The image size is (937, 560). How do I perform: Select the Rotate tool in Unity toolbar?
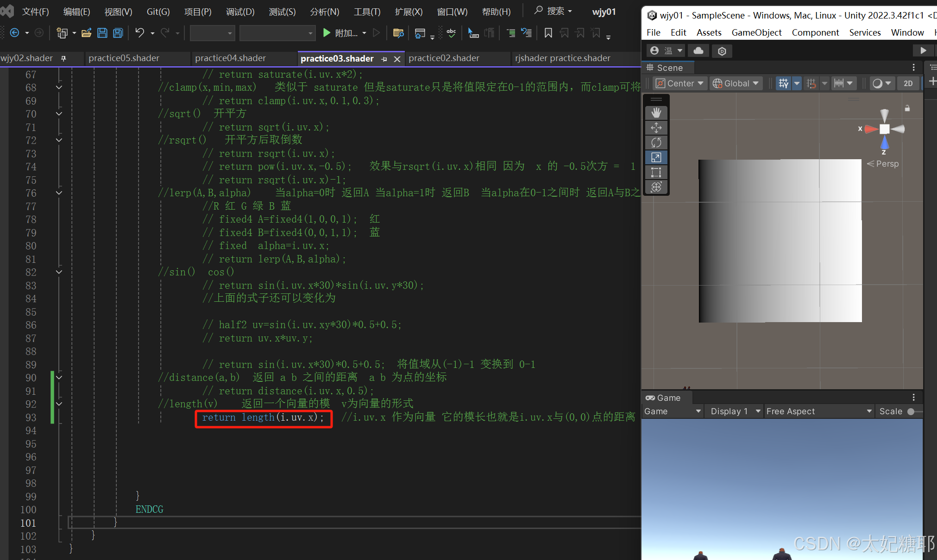(656, 143)
